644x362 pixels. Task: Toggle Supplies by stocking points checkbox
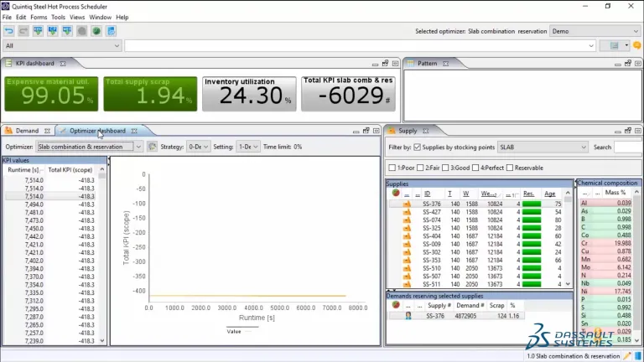pos(418,147)
